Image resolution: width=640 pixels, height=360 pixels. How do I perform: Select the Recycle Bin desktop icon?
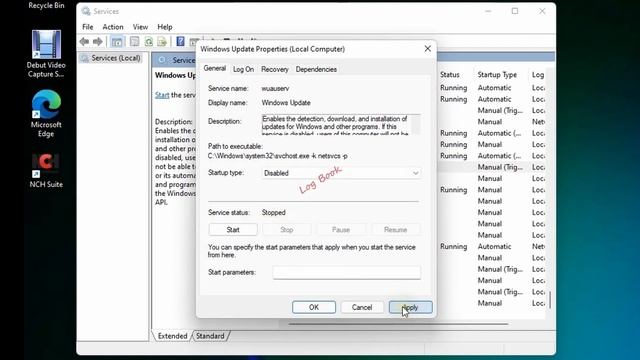click(x=46, y=5)
